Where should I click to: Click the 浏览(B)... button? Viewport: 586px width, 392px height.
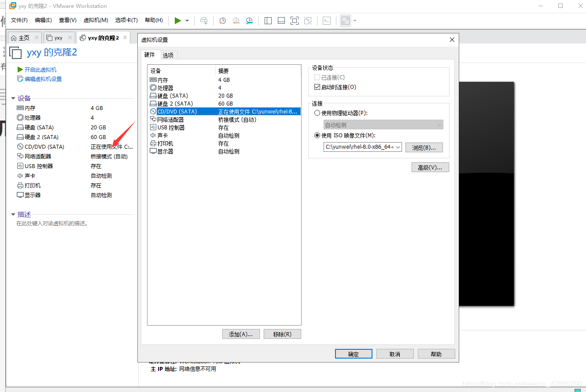coord(424,147)
